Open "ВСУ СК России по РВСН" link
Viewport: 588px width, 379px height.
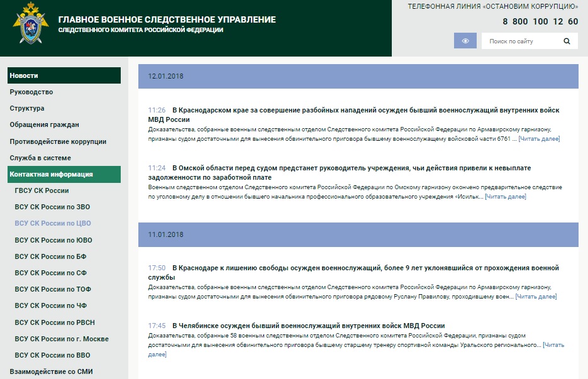point(55,322)
